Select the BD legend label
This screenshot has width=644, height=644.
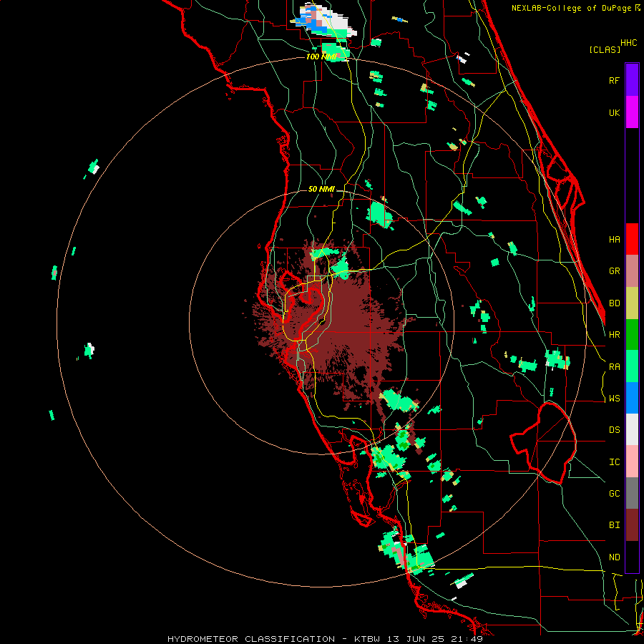coord(614,303)
